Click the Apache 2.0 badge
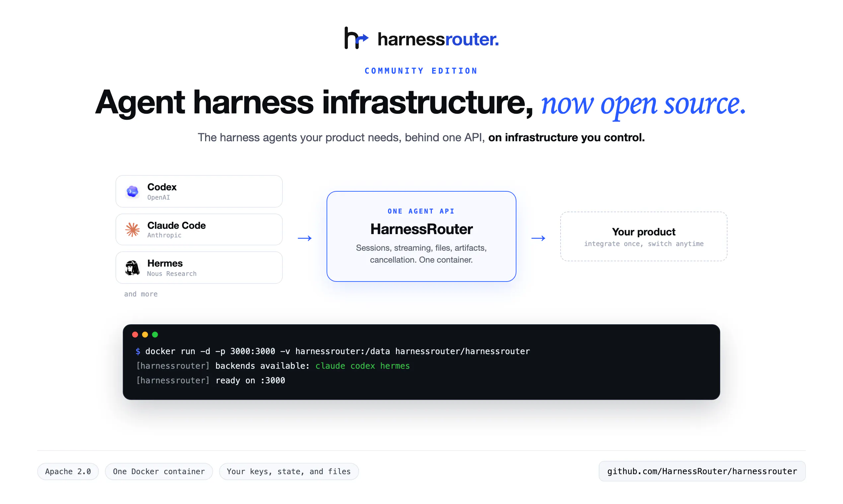Viewport: 843px width, 504px height. coord(68,472)
